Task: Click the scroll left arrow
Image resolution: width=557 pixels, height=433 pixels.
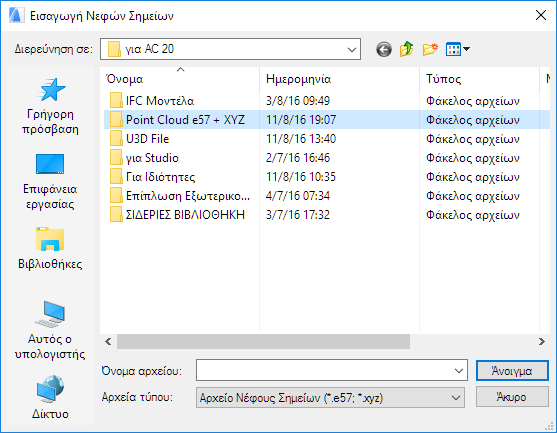Action: (108, 342)
